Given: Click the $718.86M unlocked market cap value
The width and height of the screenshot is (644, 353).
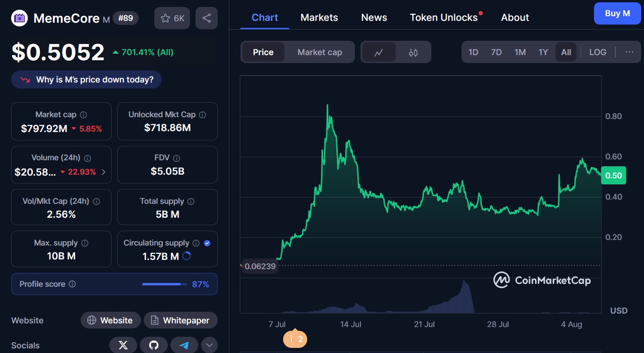Looking at the screenshot, I should 167,128.
